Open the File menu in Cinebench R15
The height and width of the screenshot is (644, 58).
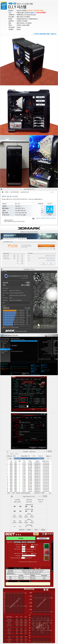[2, 271]
